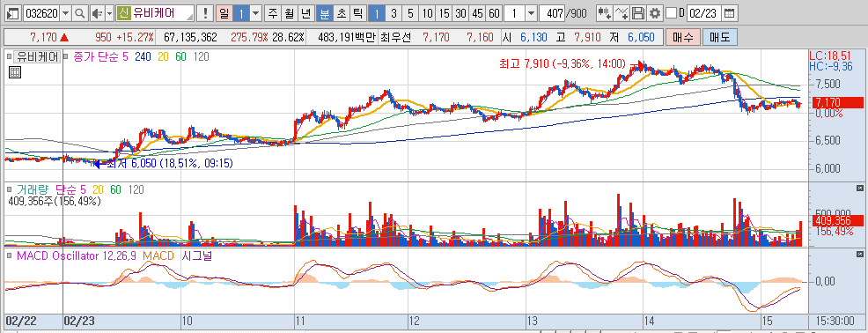This screenshot has width=868, height=333.
Task: Choose the 30 minute interval tab
Action: tap(460, 13)
